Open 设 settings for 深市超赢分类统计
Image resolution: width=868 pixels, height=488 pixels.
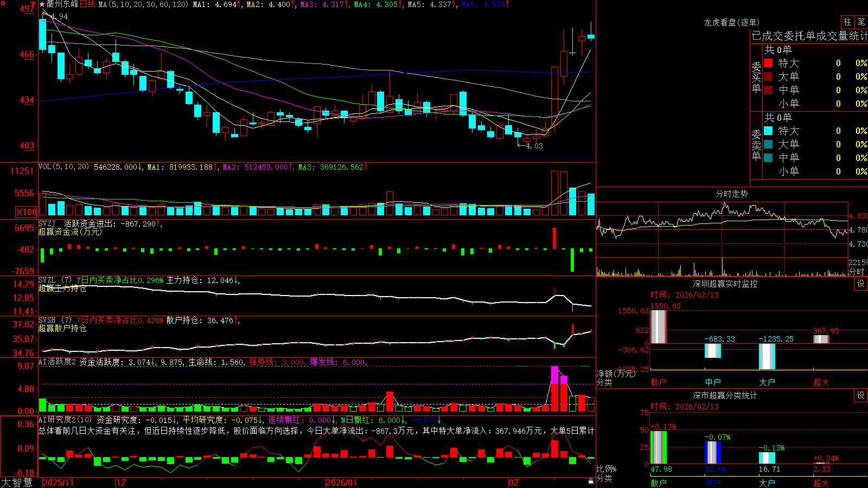[x=861, y=395]
